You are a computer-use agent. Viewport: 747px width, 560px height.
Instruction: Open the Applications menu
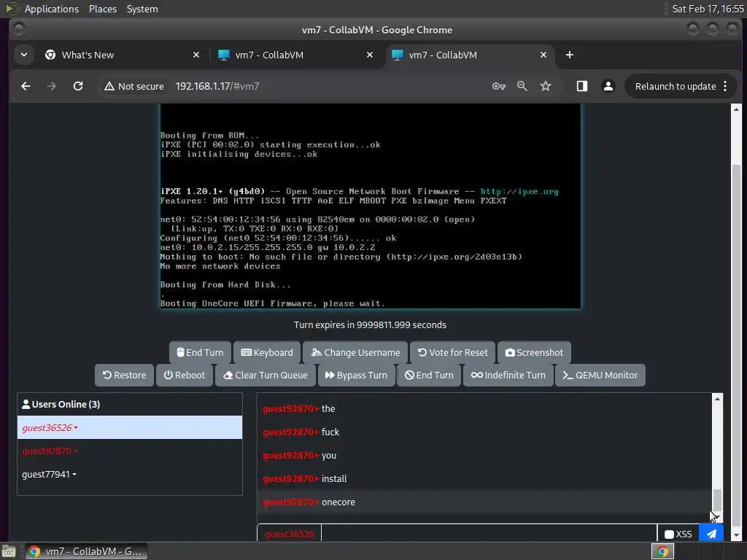pyautogui.click(x=52, y=9)
